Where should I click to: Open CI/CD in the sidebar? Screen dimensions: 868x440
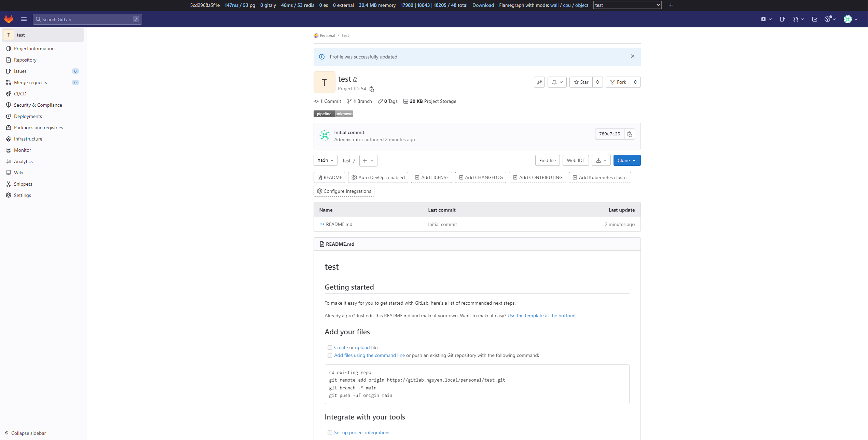tap(20, 94)
